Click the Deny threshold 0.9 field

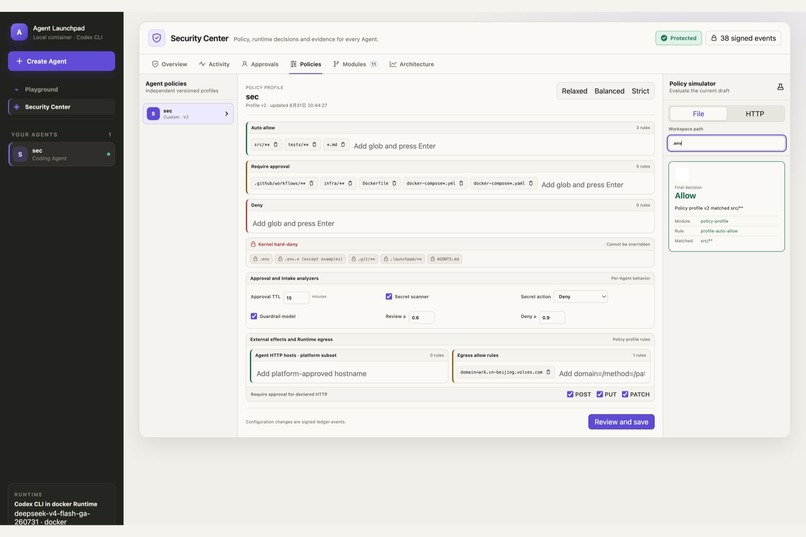(x=552, y=318)
